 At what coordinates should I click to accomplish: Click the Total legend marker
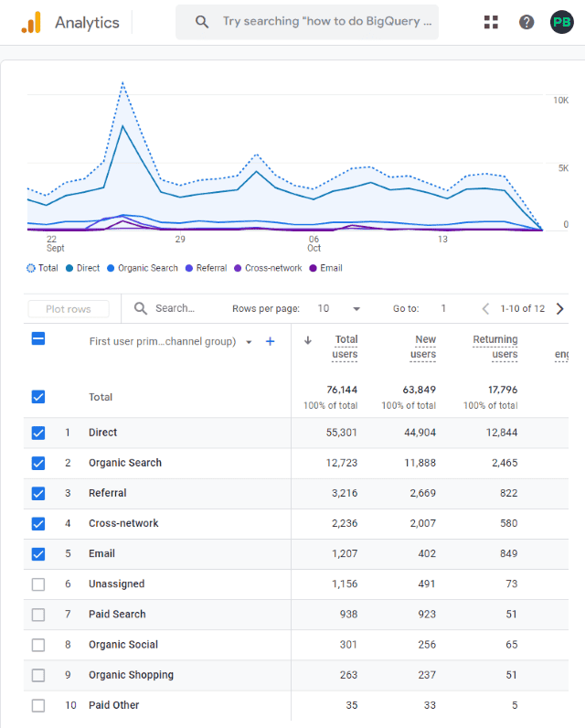[x=30, y=268]
